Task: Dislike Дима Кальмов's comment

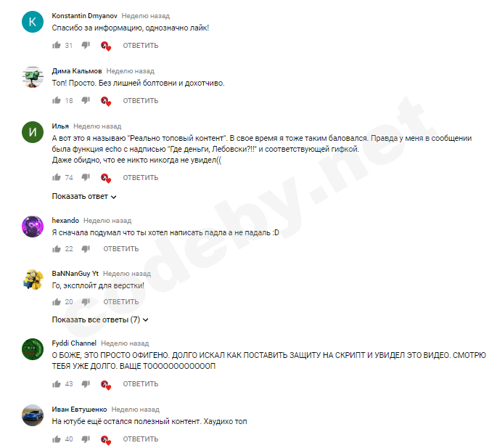Action: coord(86,101)
